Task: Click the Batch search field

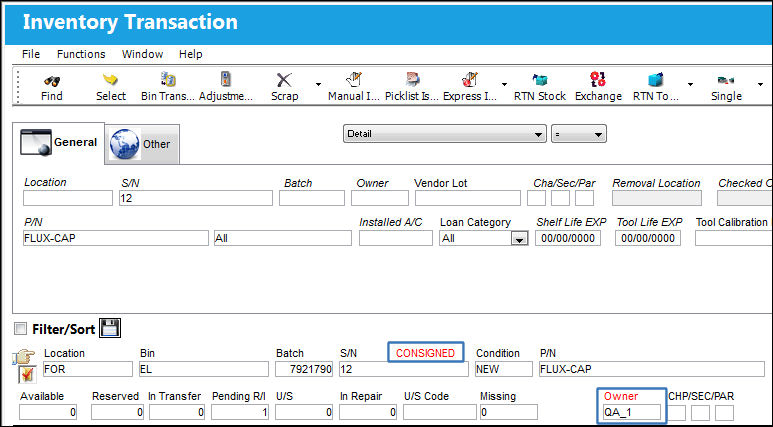Action: coord(312,198)
